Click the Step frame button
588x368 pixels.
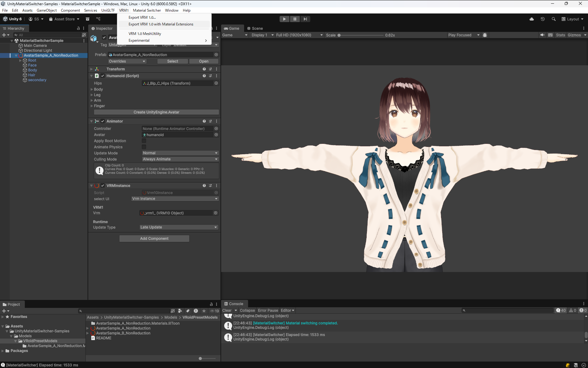coord(305,19)
